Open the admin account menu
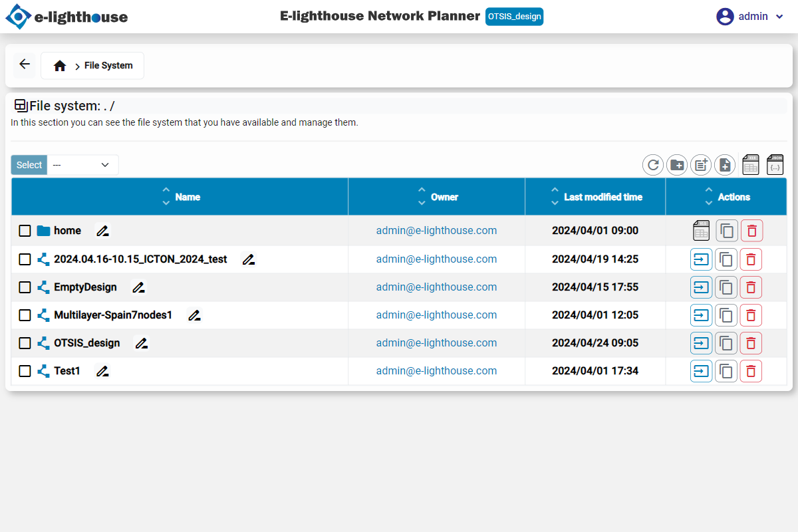This screenshot has height=532, width=798. click(750, 16)
